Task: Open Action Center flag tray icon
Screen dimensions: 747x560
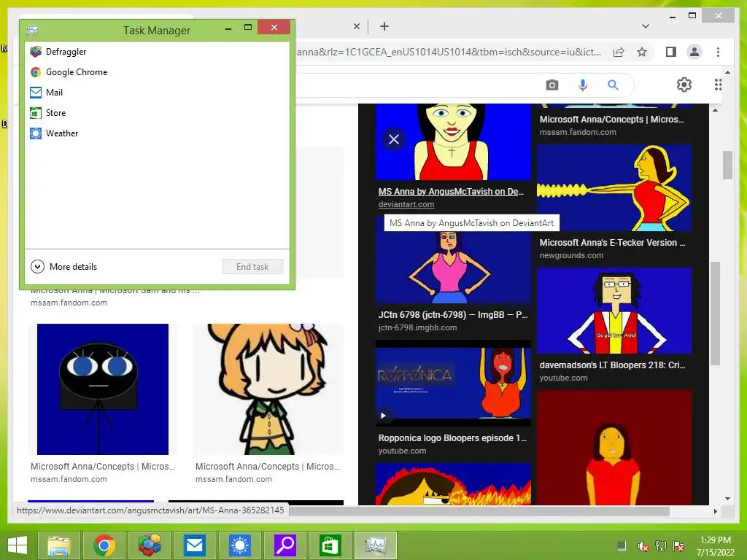Action: tap(678, 546)
